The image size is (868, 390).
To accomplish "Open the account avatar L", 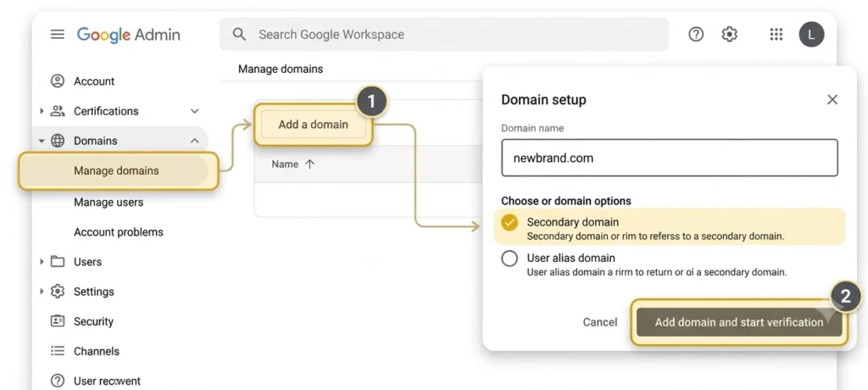I will pyautogui.click(x=811, y=35).
